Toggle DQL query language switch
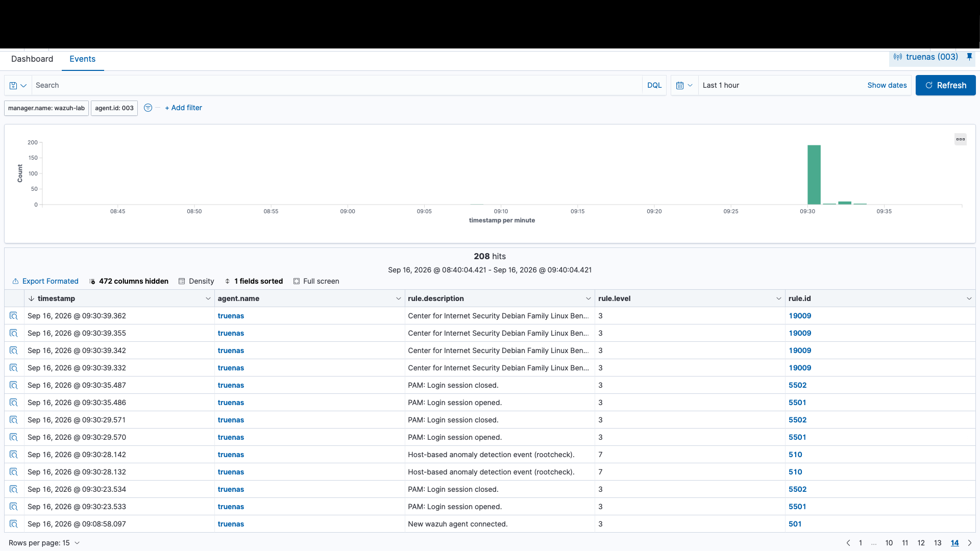The image size is (980, 551). coord(654,85)
